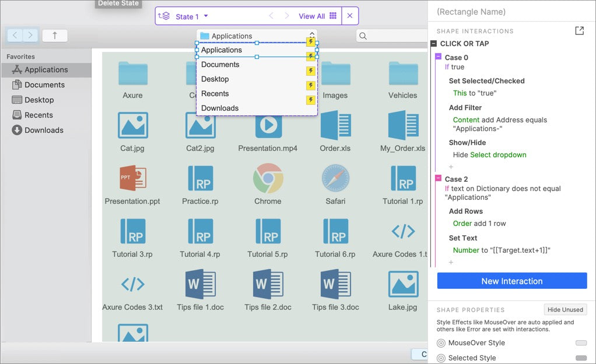Select the Tutorial 6.rp file
Screen dimensions: 596x364
(336, 231)
